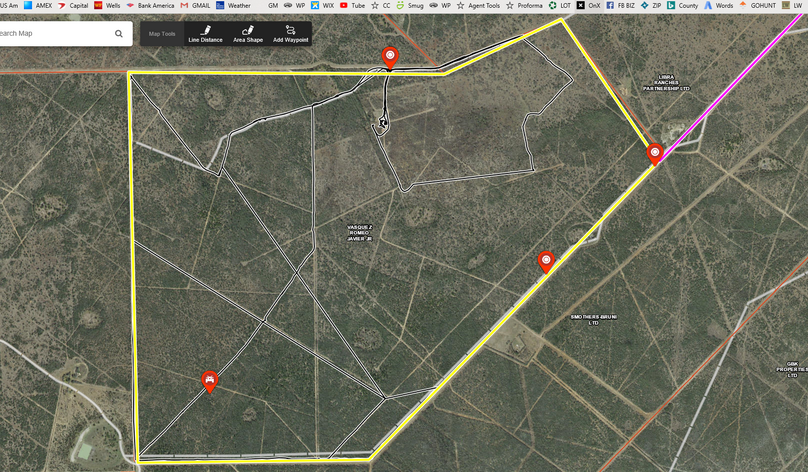This screenshot has width=808, height=472.
Task: Click the waypoint pin near Smothers Bruni
Action: [546, 261]
